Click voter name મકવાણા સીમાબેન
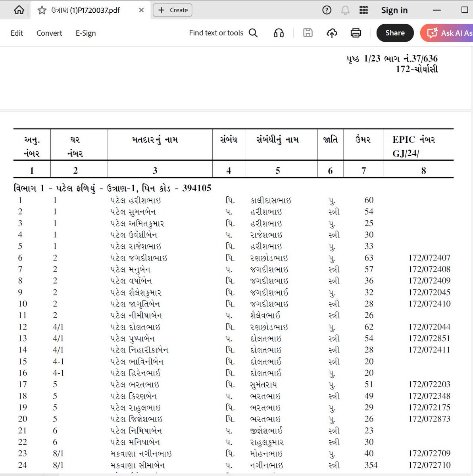Image resolution: width=473 pixels, height=476 pixels. (x=138, y=465)
